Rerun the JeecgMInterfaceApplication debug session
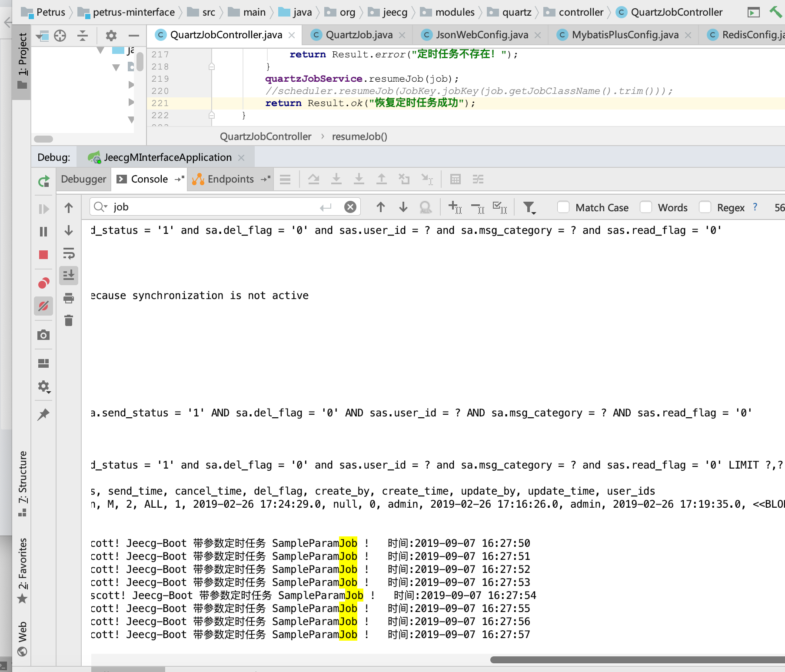 point(43,181)
